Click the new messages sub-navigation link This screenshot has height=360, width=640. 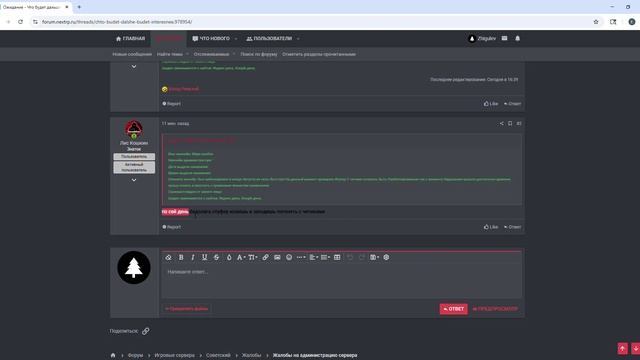(x=132, y=54)
